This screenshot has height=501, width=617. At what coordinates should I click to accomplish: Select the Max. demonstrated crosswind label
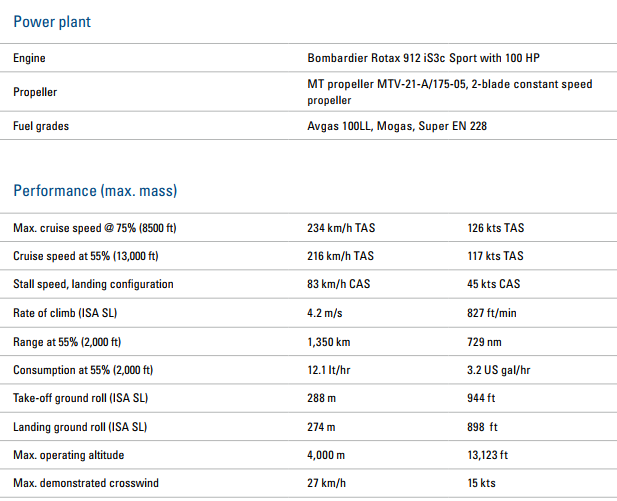point(86,483)
